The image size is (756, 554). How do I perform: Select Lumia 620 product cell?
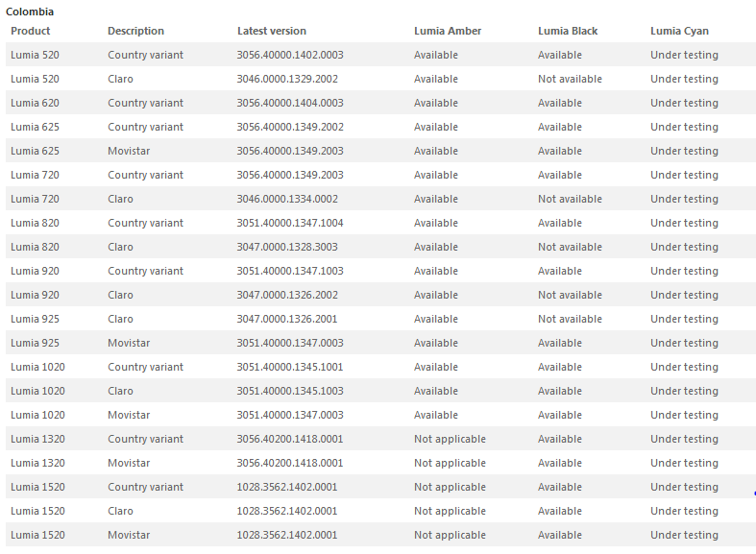35,103
